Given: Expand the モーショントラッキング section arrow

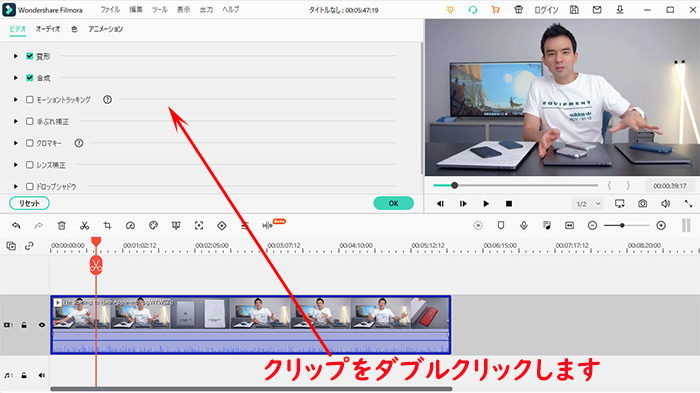Looking at the screenshot, I should [16, 100].
